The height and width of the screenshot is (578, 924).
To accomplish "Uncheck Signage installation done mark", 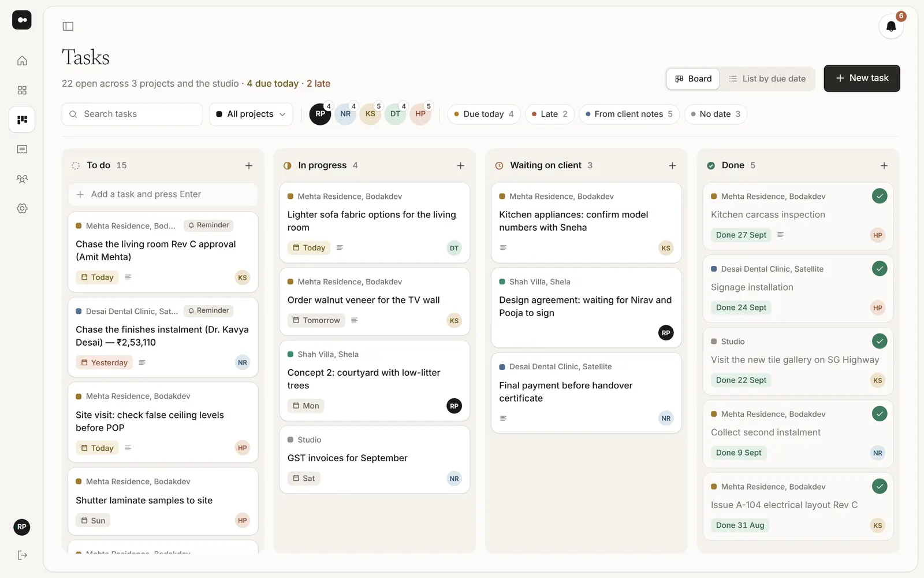I will click(x=879, y=269).
